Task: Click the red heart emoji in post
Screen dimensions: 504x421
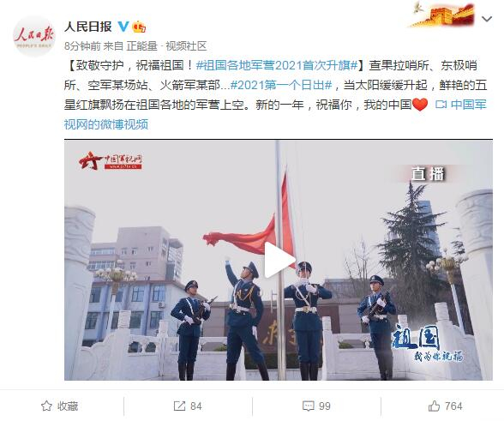Action: click(420, 105)
